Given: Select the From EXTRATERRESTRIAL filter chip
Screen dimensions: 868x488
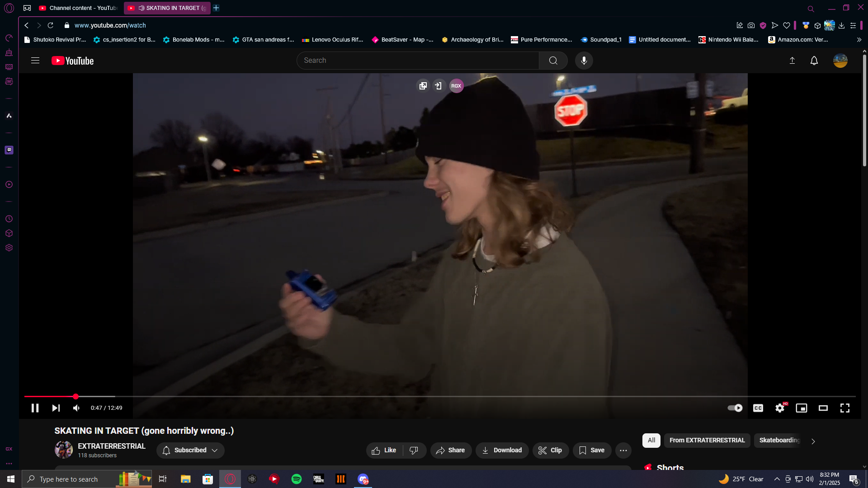Looking at the screenshot, I should pos(707,440).
